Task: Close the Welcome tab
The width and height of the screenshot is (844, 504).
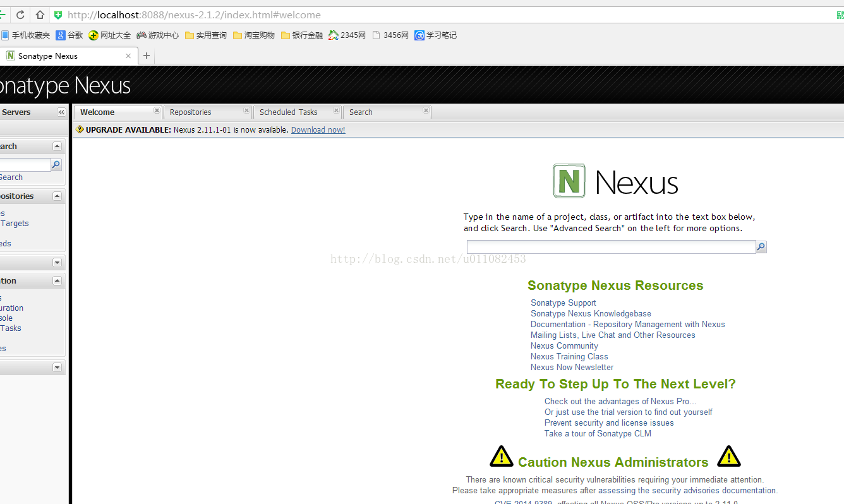Action: (x=157, y=111)
